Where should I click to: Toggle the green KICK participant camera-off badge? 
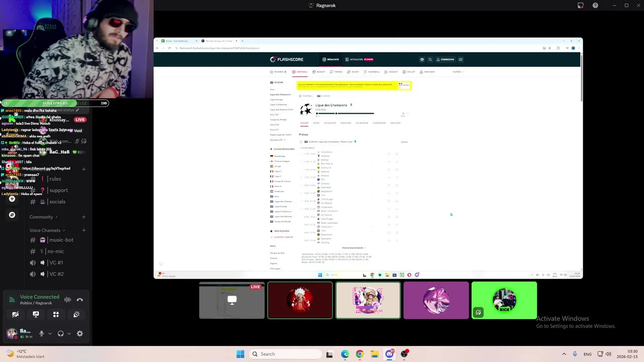[x=478, y=312]
